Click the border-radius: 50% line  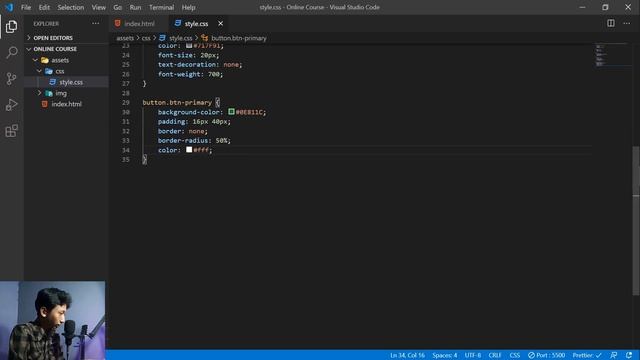click(x=194, y=140)
